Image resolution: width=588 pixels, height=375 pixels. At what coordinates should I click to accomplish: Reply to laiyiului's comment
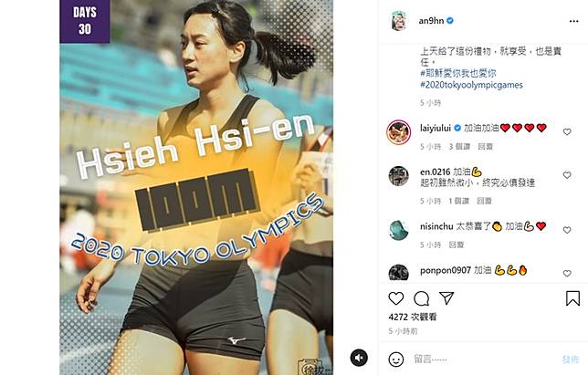pos(485,147)
